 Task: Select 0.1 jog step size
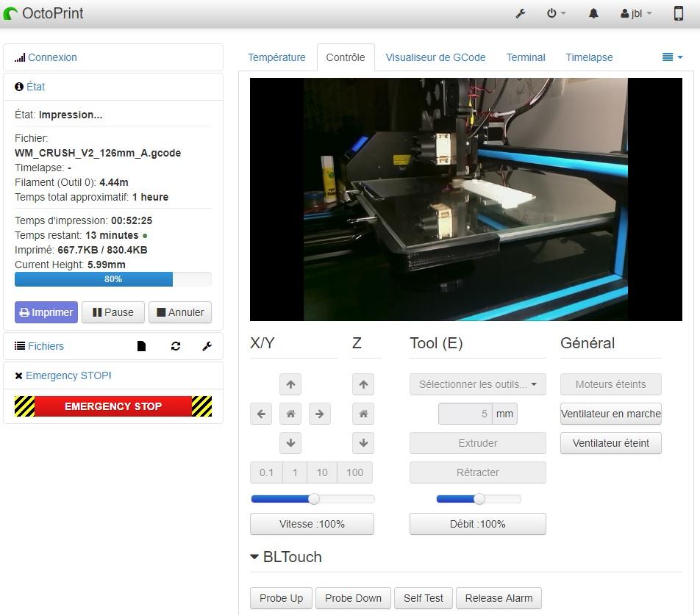pos(266,472)
